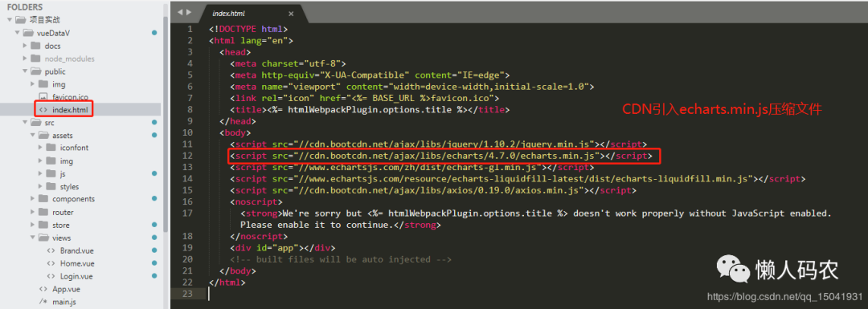Collapse the src folder

(x=25, y=122)
